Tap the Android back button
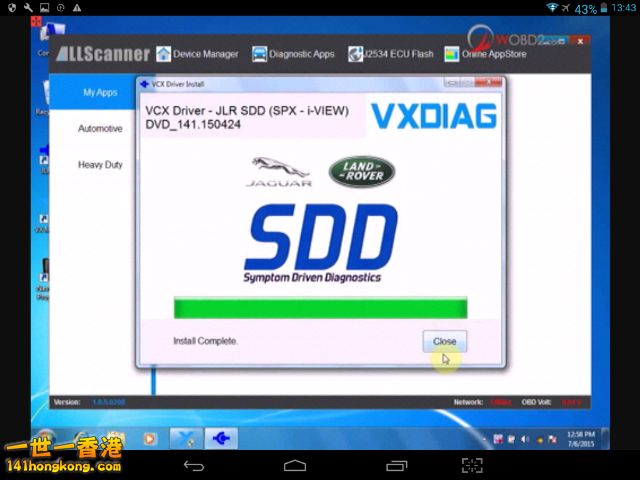This screenshot has height=480, width=640. pyautogui.click(x=193, y=465)
